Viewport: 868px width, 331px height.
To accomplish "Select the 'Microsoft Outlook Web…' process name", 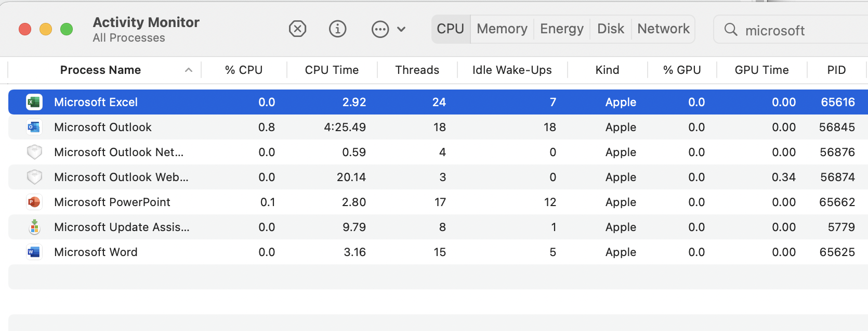I will [122, 177].
